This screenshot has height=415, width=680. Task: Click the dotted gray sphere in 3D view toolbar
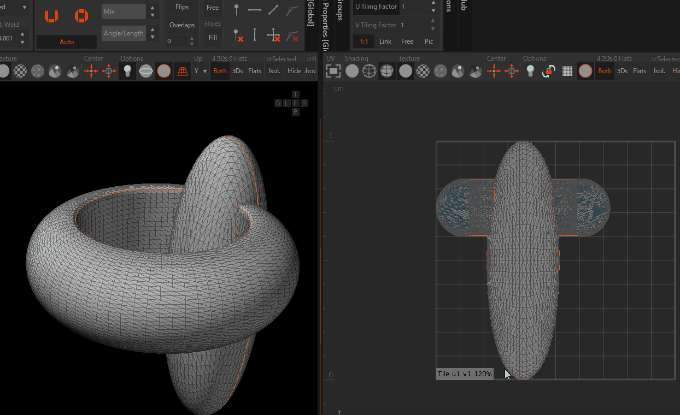[x=38, y=71]
